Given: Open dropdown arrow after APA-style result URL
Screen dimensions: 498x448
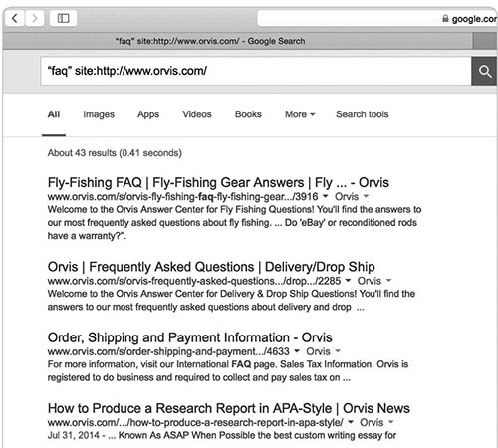Looking at the screenshot, I should coord(351,422).
